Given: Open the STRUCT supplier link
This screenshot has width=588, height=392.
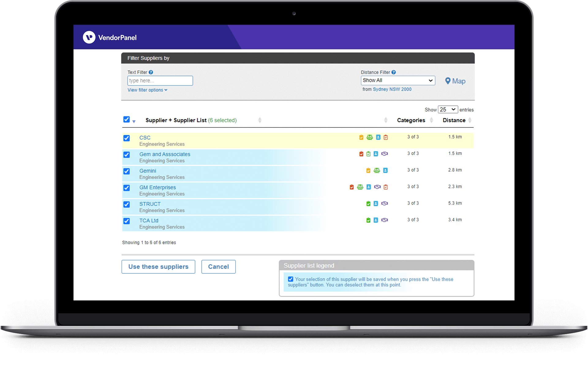Looking at the screenshot, I should 150,204.
